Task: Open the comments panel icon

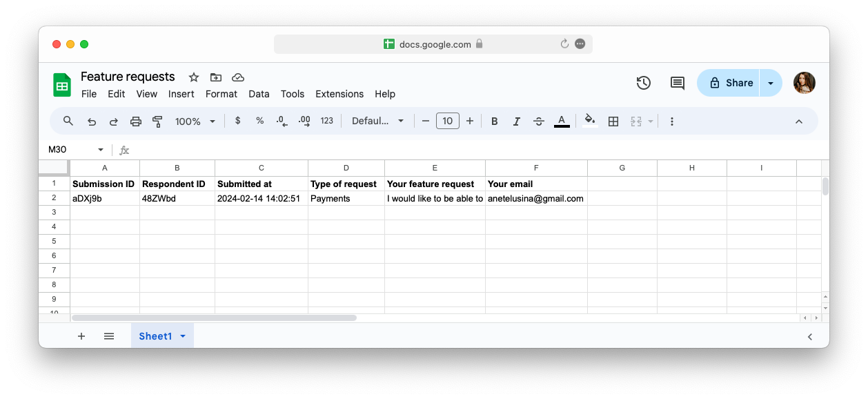Action: (678, 83)
